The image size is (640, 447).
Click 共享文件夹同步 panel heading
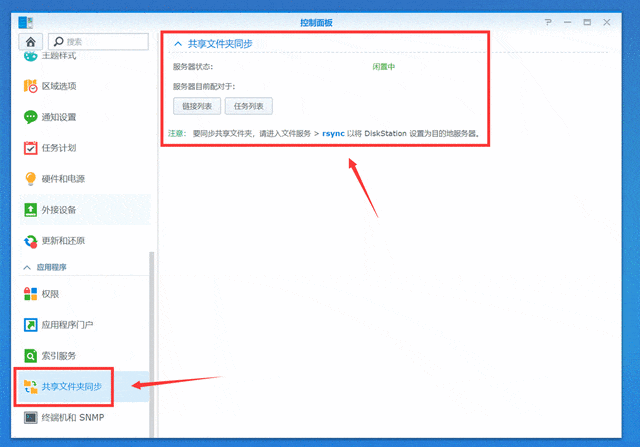pos(220,44)
